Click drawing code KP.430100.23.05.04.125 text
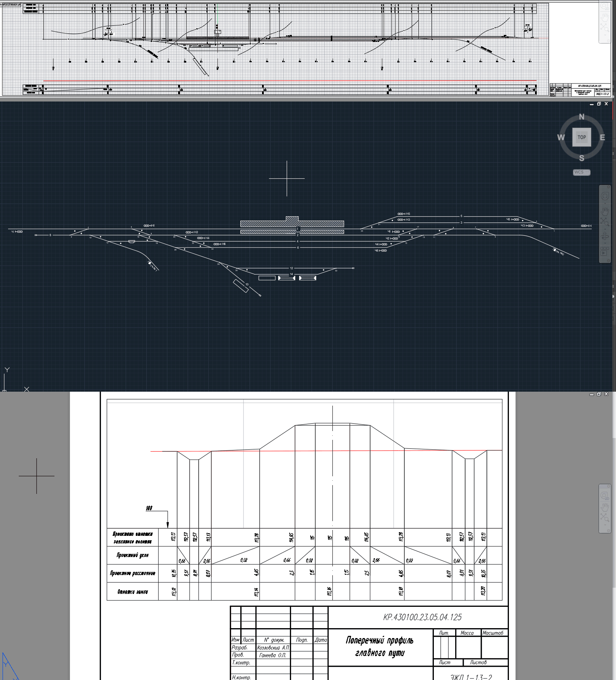Image resolution: width=616 pixels, height=680 pixels. point(422,617)
